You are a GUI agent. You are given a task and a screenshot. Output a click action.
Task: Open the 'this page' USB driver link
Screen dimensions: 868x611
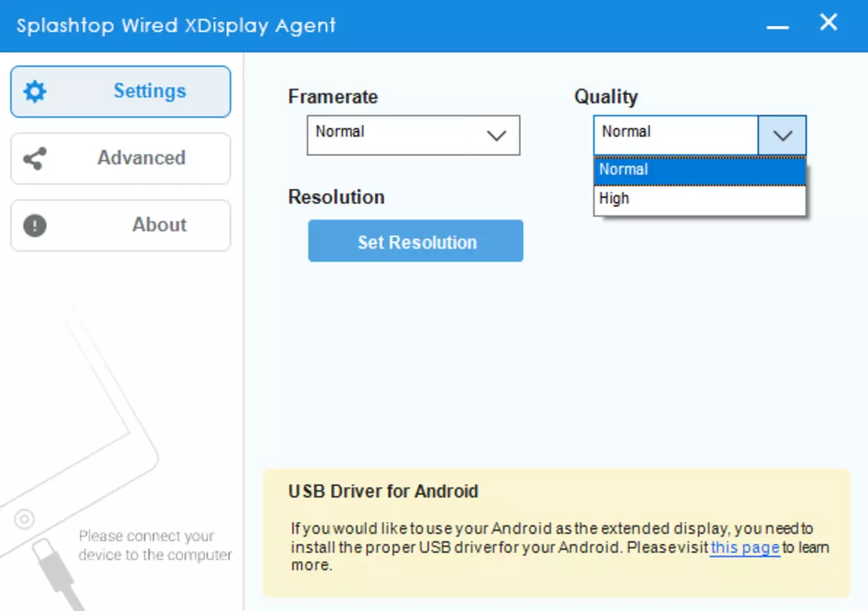[745, 548]
